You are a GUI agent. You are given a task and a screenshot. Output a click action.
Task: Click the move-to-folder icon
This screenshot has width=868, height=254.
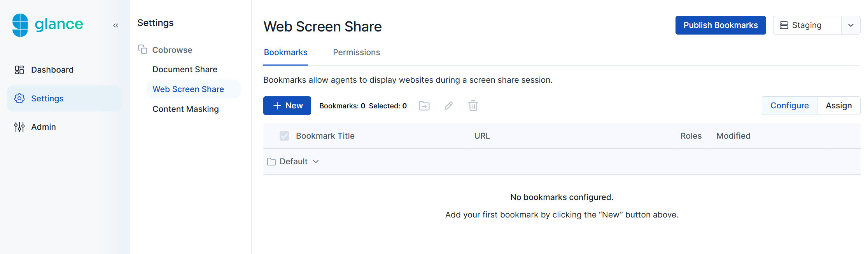click(x=424, y=106)
